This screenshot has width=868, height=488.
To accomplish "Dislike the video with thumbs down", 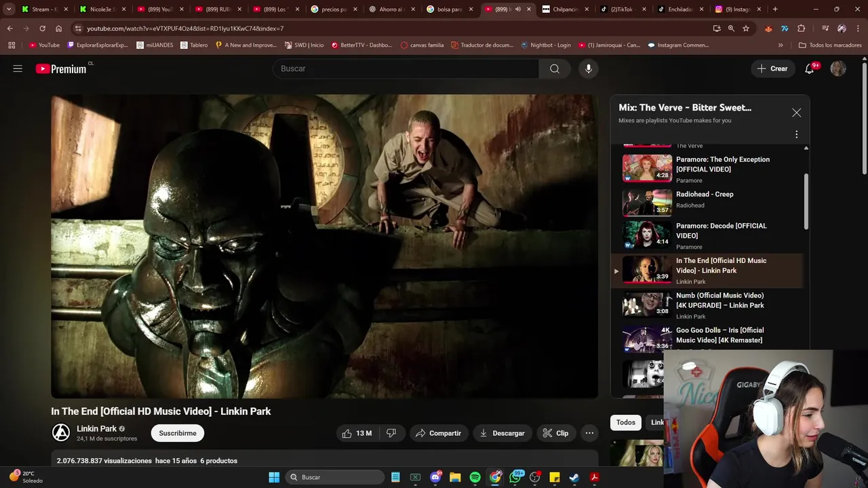I will pos(391,433).
